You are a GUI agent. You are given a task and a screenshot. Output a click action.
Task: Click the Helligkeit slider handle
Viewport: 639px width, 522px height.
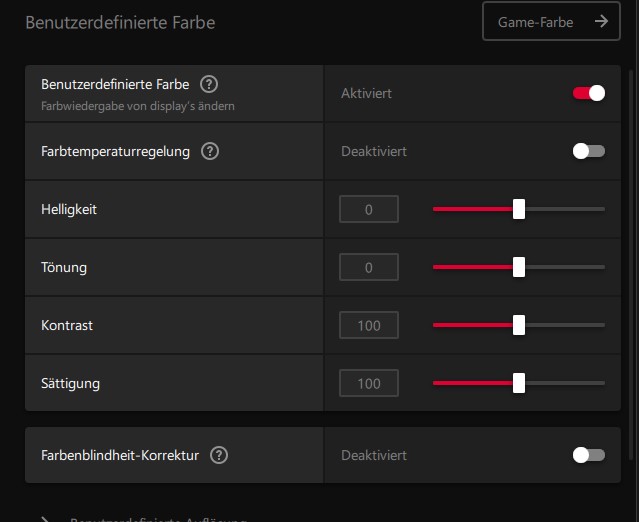click(519, 209)
